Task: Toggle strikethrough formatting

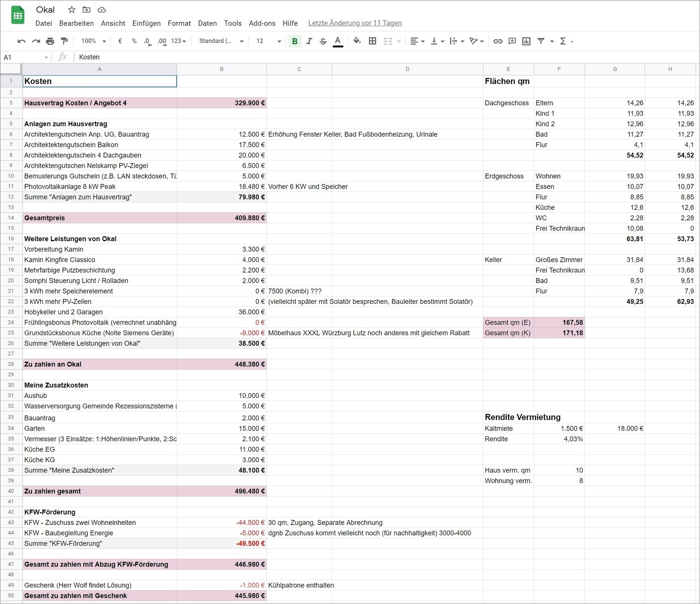Action: pos(323,41)
